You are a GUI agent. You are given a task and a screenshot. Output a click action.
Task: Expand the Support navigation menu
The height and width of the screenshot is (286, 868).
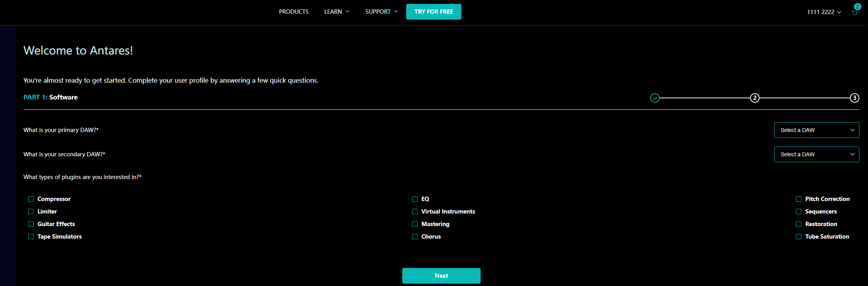tap(382, 12)
